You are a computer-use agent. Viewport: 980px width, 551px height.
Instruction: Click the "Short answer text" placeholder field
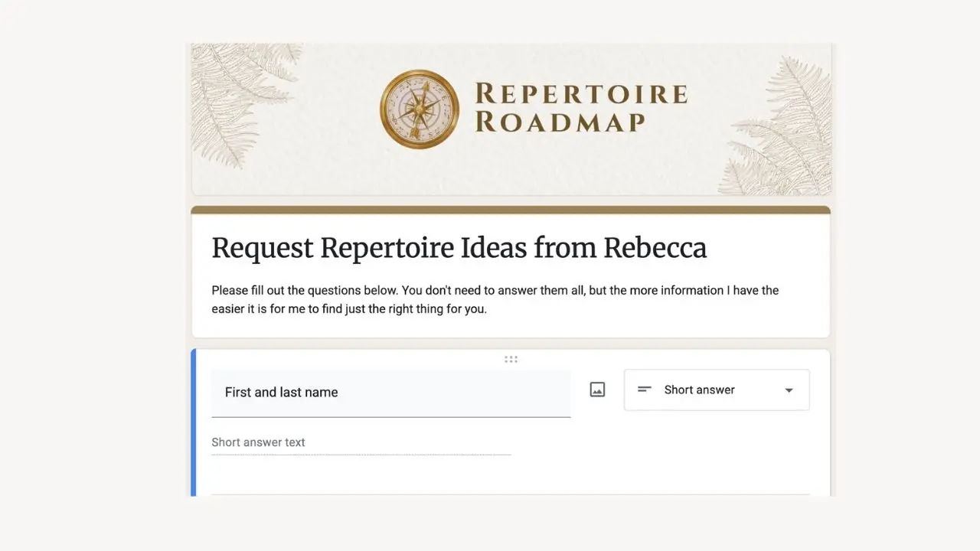tap(258, 442)
